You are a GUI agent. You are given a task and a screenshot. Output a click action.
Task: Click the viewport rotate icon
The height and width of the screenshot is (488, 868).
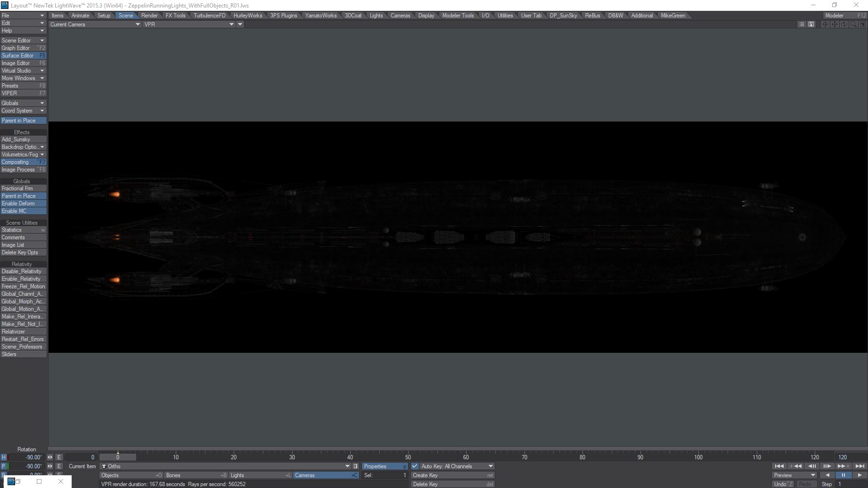[x=844, y=24]
